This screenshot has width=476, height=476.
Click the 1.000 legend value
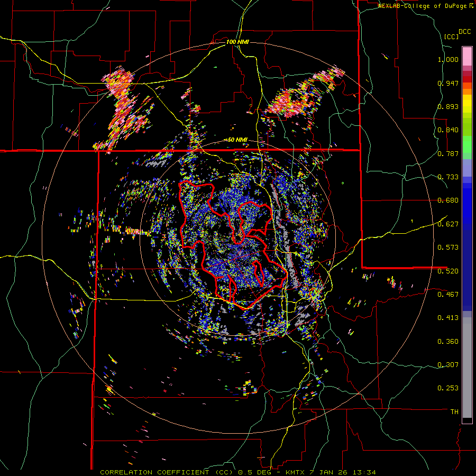coord(448,59)
